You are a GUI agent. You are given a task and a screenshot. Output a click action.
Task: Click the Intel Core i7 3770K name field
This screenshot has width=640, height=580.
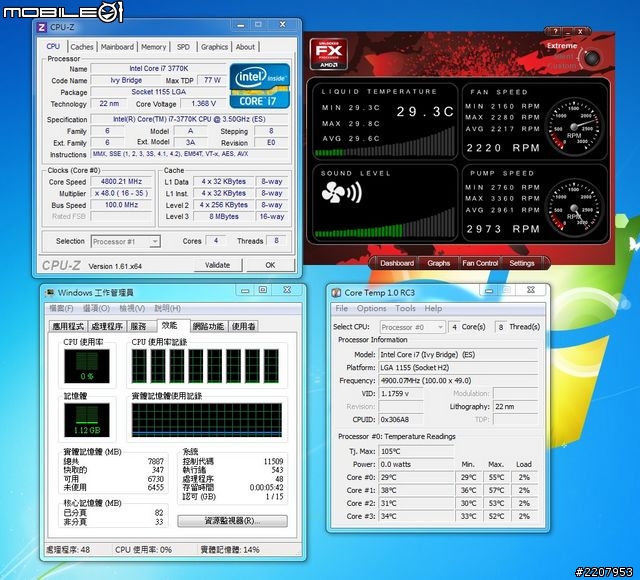coord(158,69)
